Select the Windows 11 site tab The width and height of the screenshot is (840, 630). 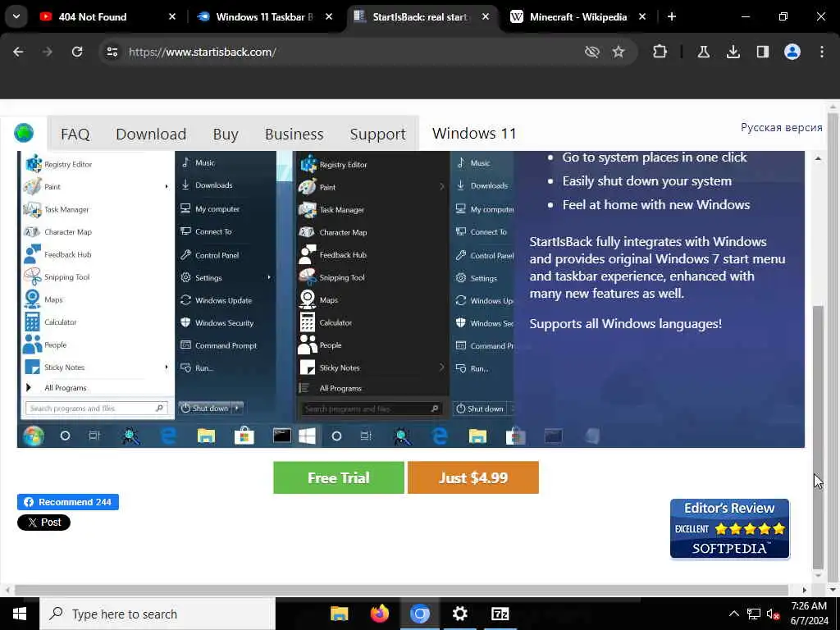474,134
